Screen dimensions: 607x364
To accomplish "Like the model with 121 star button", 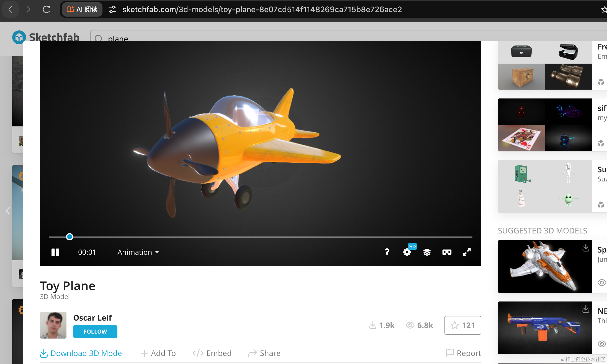I will (463, 325).
